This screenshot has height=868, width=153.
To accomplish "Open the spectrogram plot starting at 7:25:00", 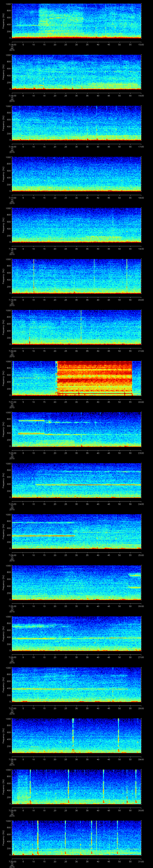I will pos(77,582).
